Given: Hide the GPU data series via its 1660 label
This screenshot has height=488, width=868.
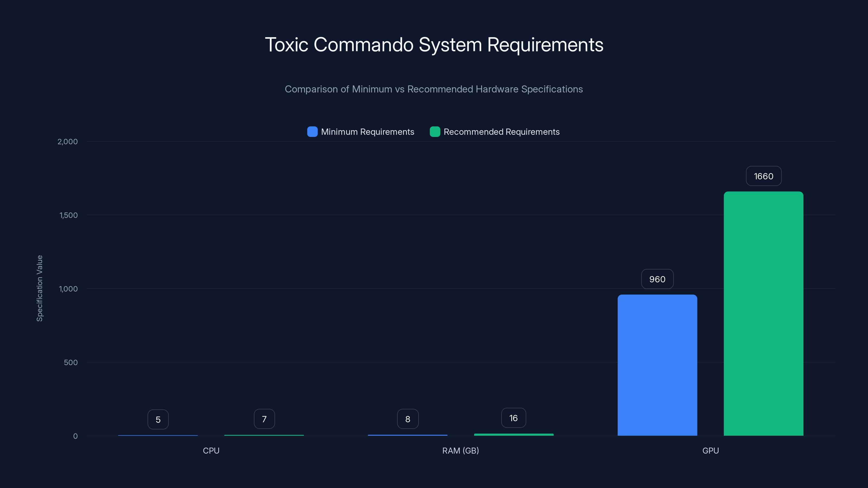Looking at the screenshot, I should [x=763, y=176].
